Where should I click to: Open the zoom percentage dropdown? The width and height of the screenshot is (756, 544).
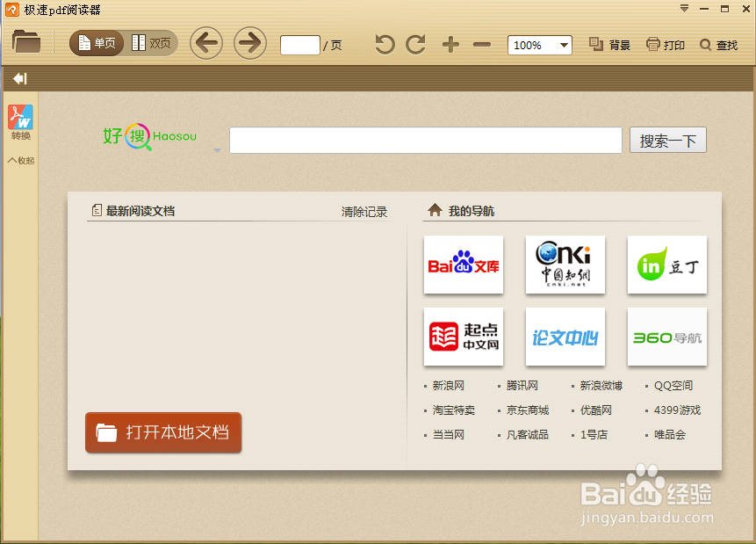click(565, 45)
